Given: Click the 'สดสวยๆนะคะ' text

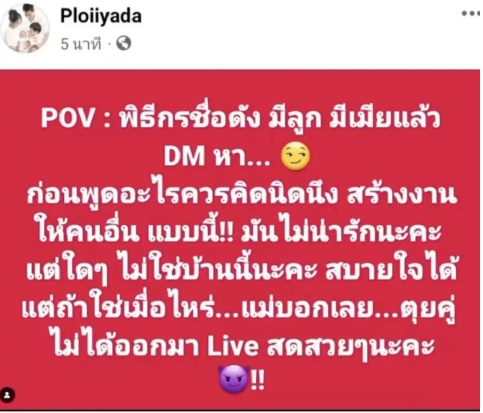Looking at the screenshot, I should tap(351, 347).
